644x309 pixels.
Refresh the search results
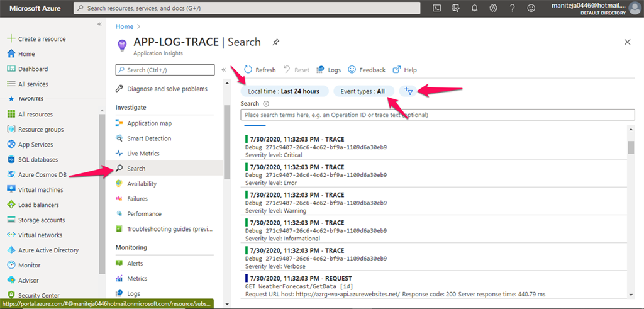pyautogui.click(x=260, y=70)
